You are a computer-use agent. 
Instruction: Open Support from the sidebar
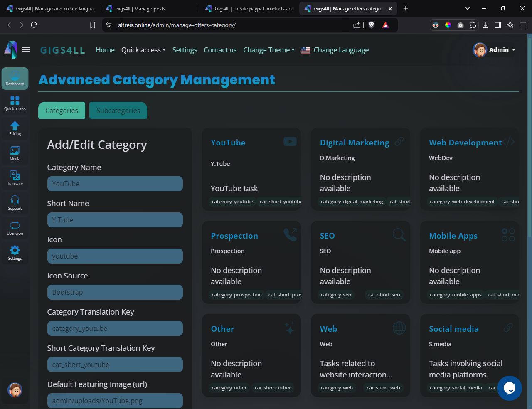(15, 203)
